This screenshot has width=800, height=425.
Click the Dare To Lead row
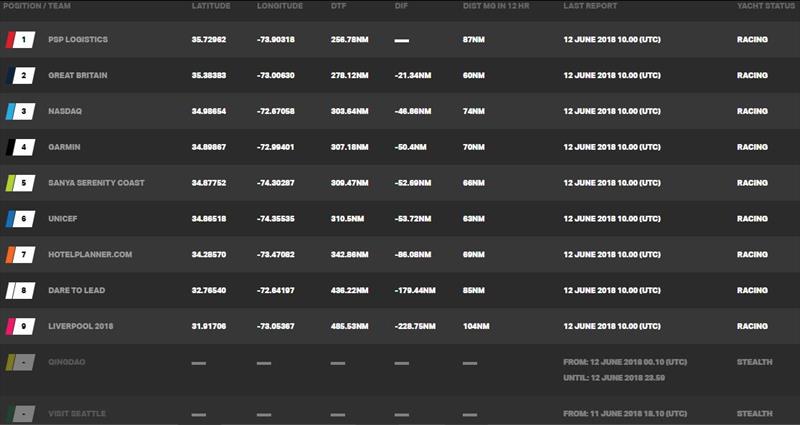[x=400, y=290]
